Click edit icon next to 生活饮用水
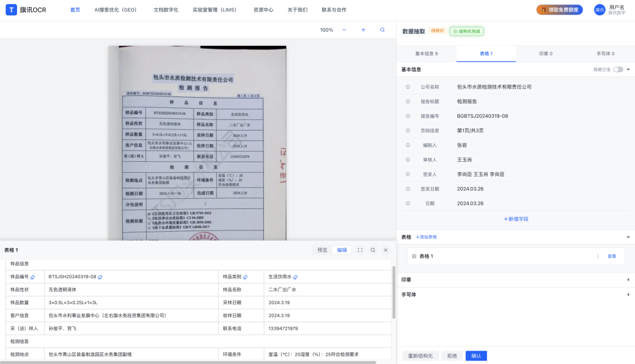This screenshot has height=364, width=635. point(296,277)
